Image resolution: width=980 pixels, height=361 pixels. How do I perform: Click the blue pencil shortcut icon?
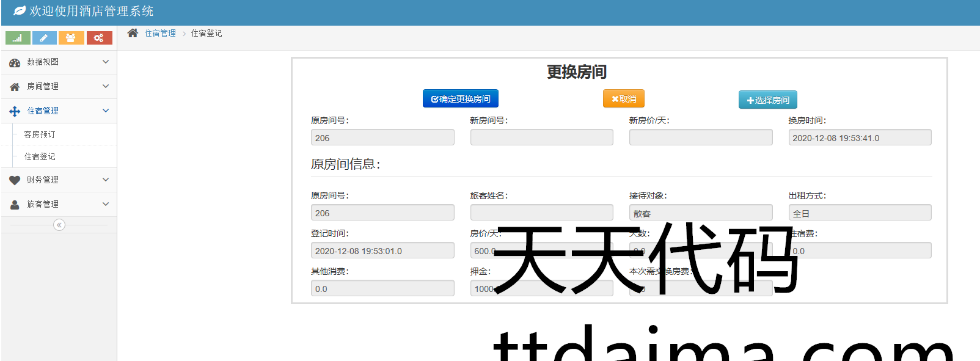44,38
